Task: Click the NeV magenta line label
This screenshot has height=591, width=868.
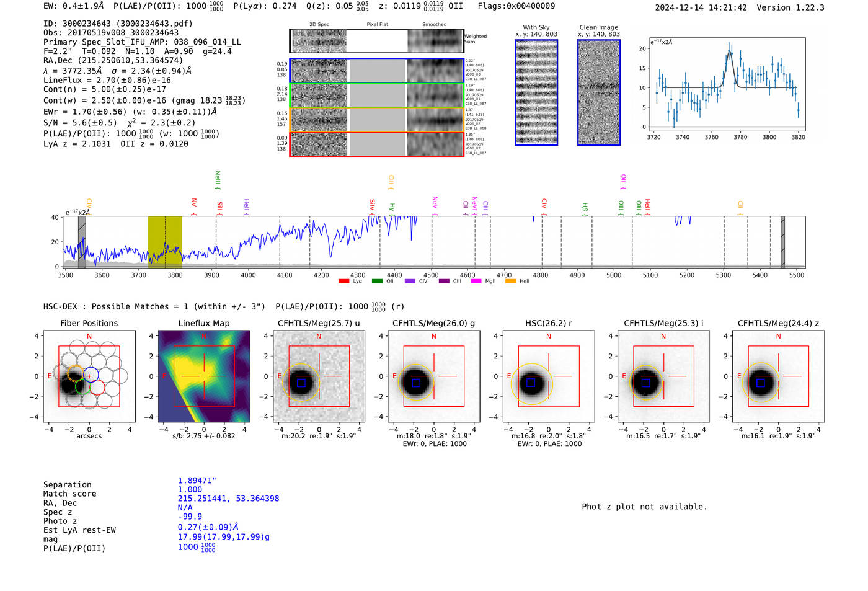Action: (x=435, y=205)
